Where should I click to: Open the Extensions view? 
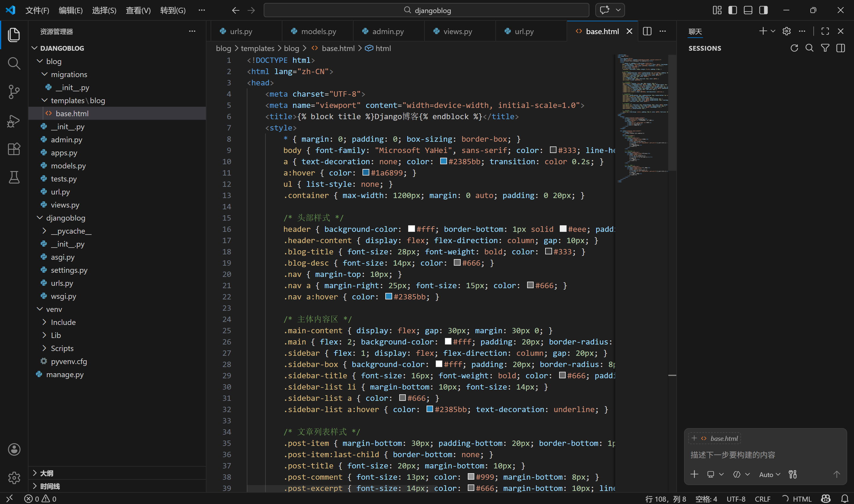point(14,149)
